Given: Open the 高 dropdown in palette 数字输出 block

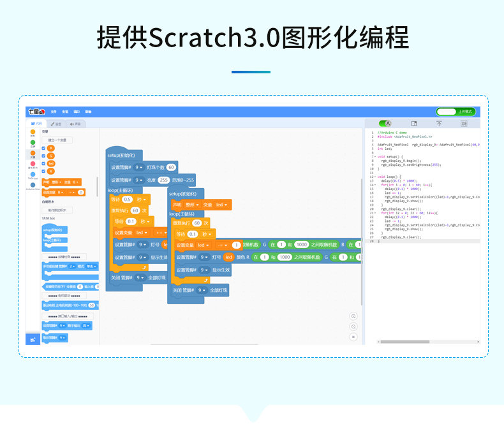Looking at the screenshot, I should pos(87,326).
